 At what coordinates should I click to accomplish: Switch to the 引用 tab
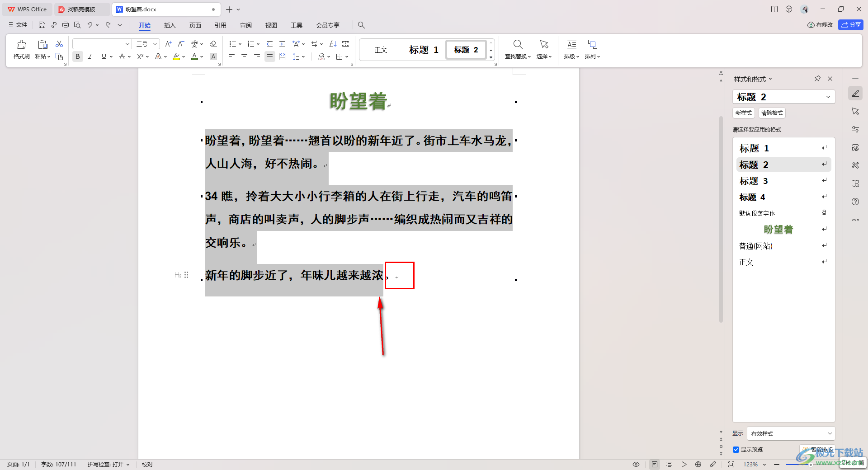click(220, 25)
